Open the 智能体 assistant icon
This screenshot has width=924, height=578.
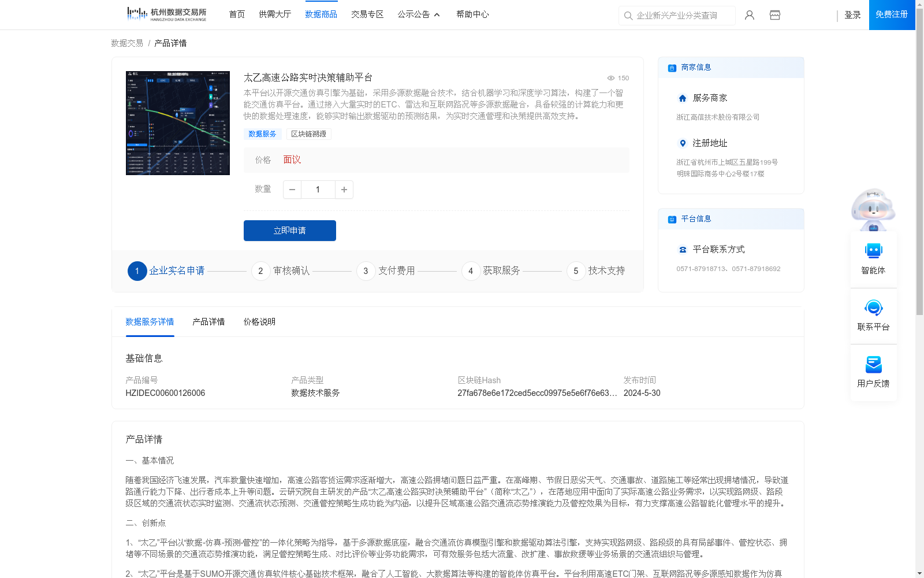873,251
